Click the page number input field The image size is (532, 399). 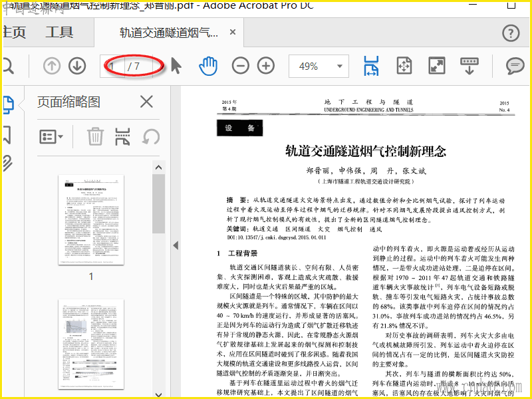[x=114, y=66]
